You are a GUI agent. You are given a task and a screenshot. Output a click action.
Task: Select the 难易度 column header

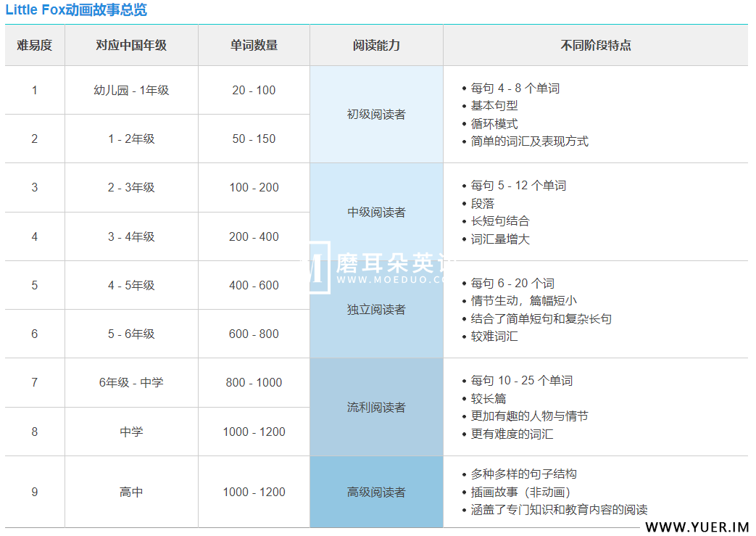35,45
